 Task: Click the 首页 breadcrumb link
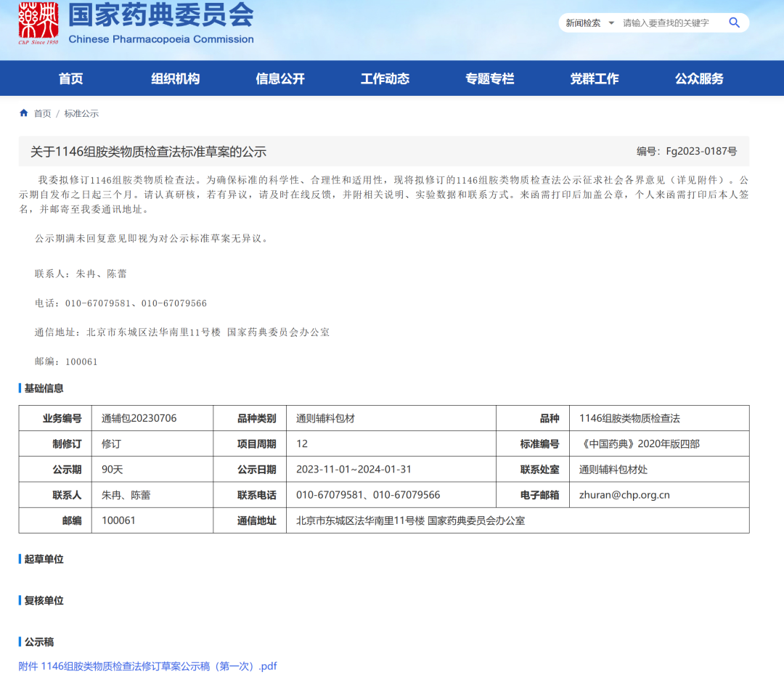click(43, 113)
